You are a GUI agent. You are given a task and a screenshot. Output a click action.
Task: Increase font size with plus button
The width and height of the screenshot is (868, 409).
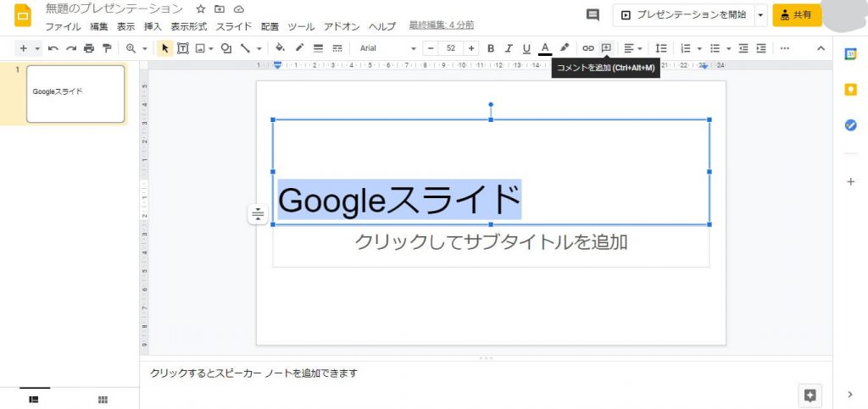[x=471, y=48]
